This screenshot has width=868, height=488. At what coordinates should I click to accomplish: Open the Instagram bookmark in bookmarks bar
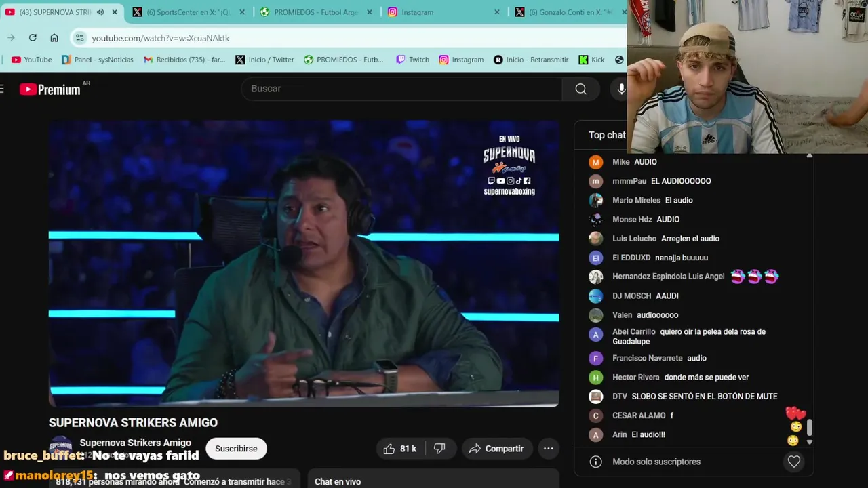461,60
